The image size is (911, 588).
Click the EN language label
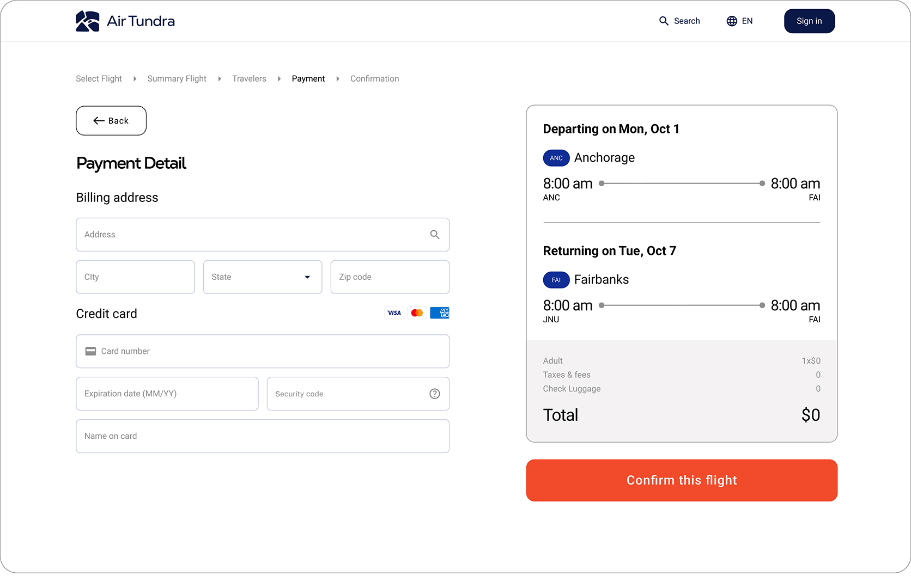pyautogui.click(x=747, y=21)
